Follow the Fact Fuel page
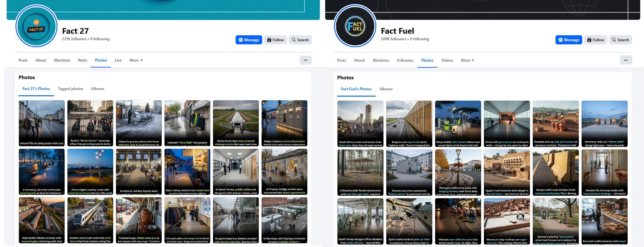Viewport: 644px width, 247px height. click(x=595, y=40)
